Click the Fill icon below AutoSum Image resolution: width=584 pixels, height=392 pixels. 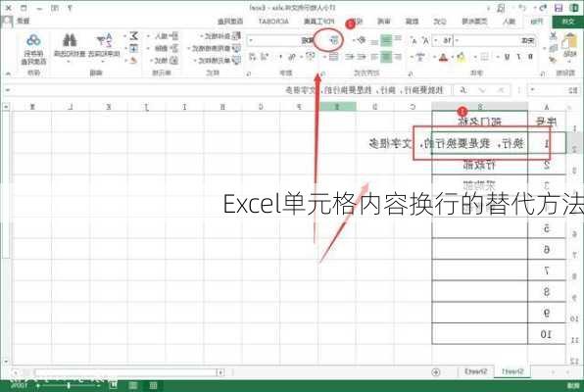click(133, 48)
